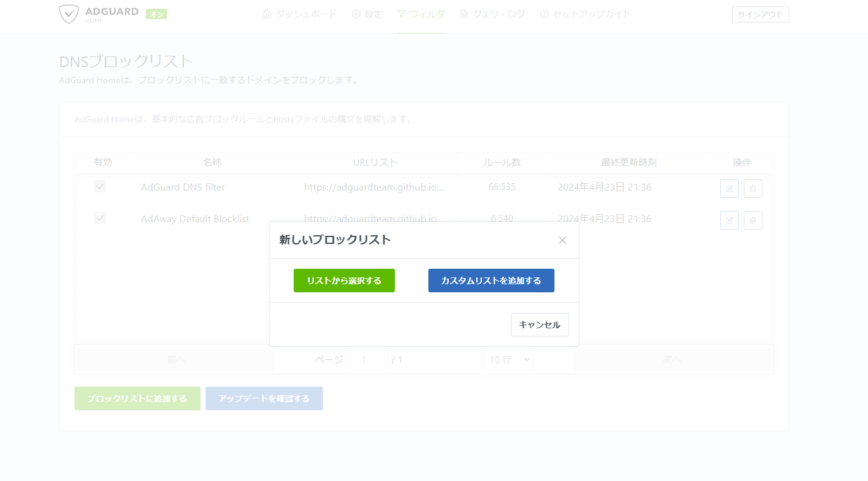Open the フィルタ menu
Image resolution: width=868 pixels, height=481 pixels.
point(421,14)
